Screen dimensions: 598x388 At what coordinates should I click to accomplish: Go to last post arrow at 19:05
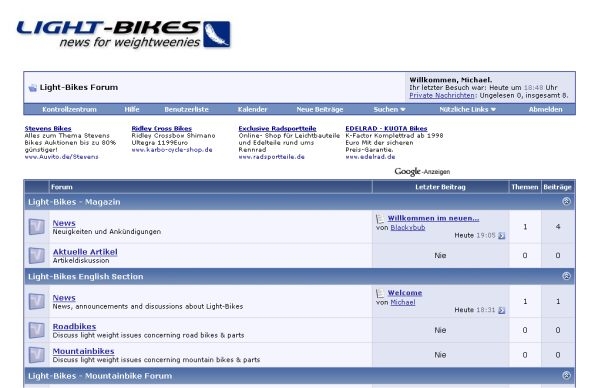(502, 236)
